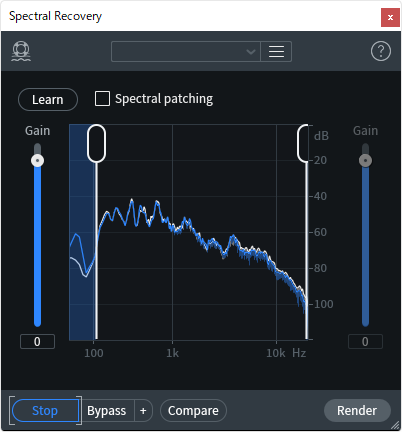Image resolution: width=402 pixels, height=432 pixels.
Task: Click the right Gain slider knob
Action: tap(365, 161)
